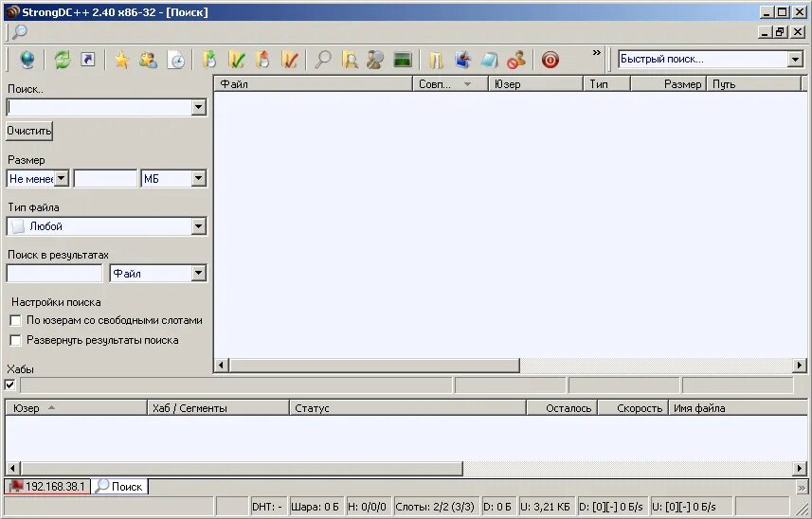Image resolution: width=812 pixels, height=519 pixels.
Task: Sort results by Файл column
Action: pos(314,84)
